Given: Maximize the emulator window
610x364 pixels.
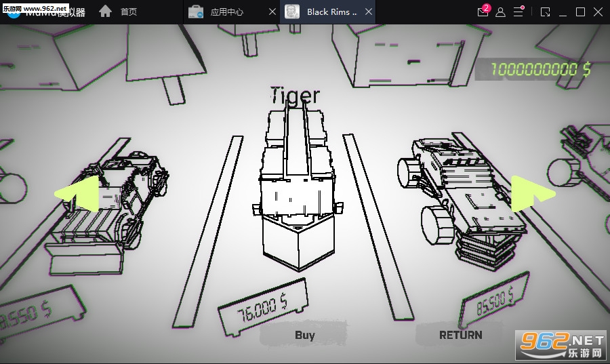Looking at the screenshot, I should [580, 12].
